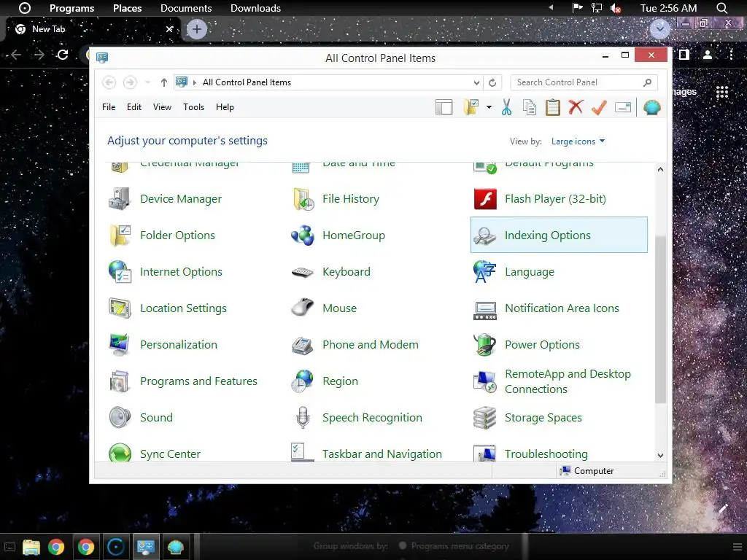Image resolution: width=747 pixels, height=560 pixels.
Task: Click the orange checkmark Properties toolbar icon
Action: click(600, 107)
